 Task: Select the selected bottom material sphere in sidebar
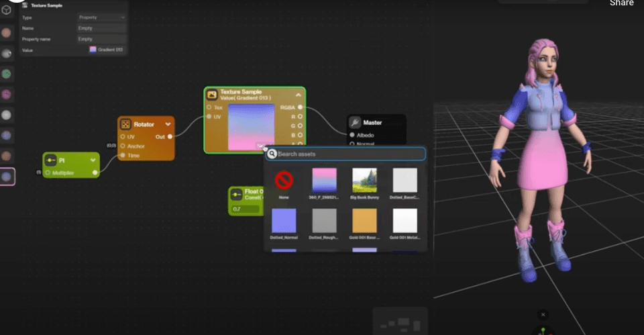6,177
